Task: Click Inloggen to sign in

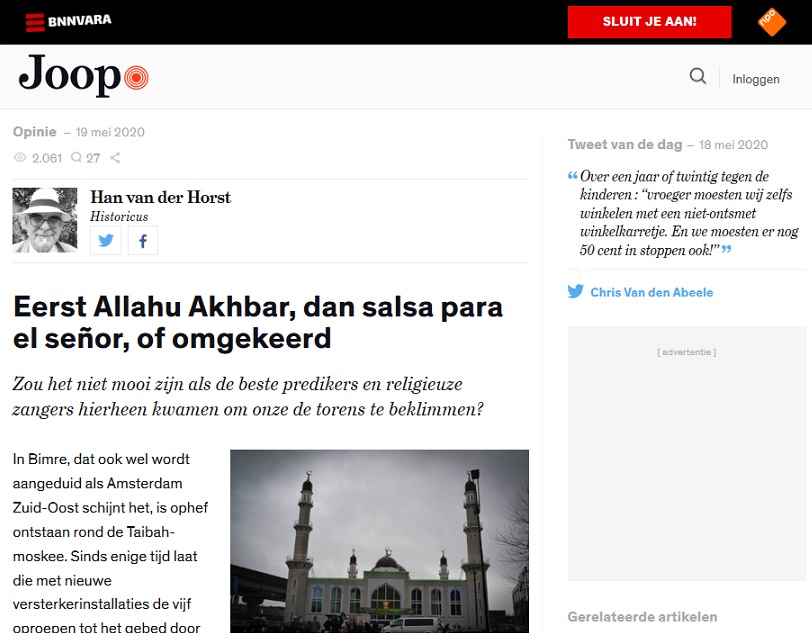Action: click(x=756, y=79)
